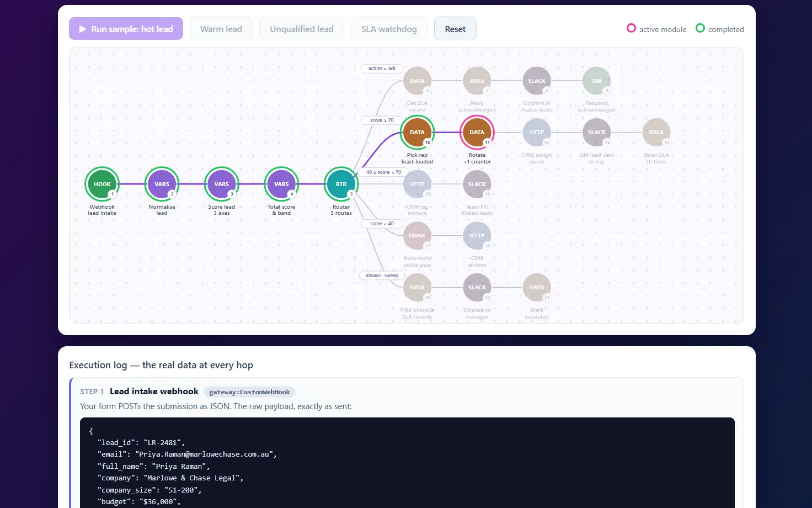Click the "lead_id": "LR-2481" line
Viewport: 812px width, 508px height.
[141, 442]
